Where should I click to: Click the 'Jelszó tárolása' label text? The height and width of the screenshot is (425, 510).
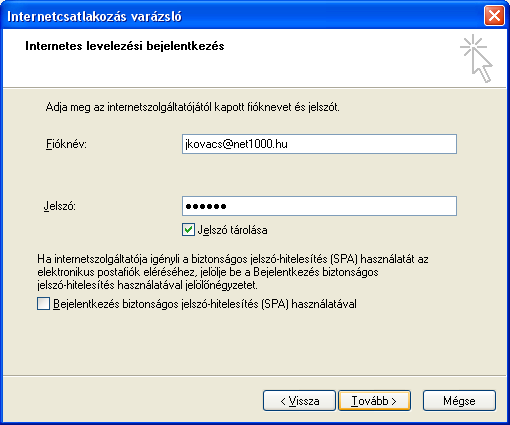(232, 230)
